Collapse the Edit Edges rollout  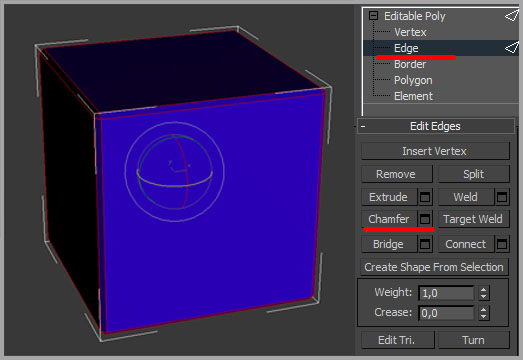(363, 126)
